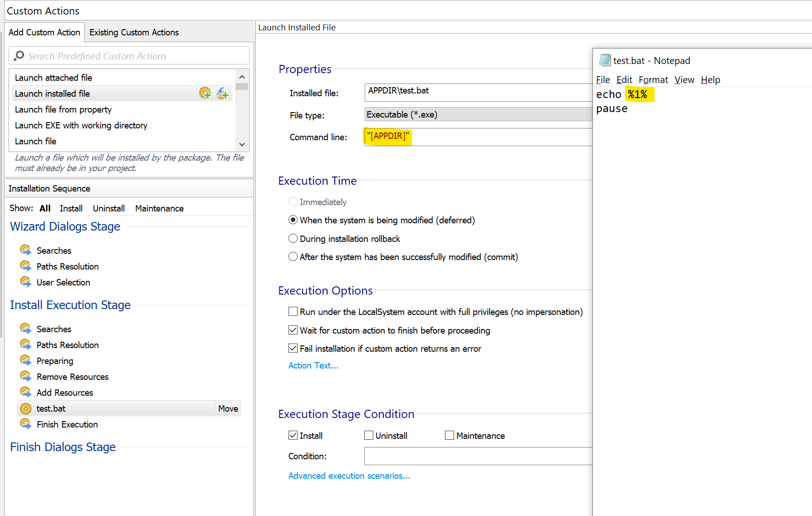Uncheck the Install stage condition checkbox
This screenshot has height=516, width=812.
293,435
